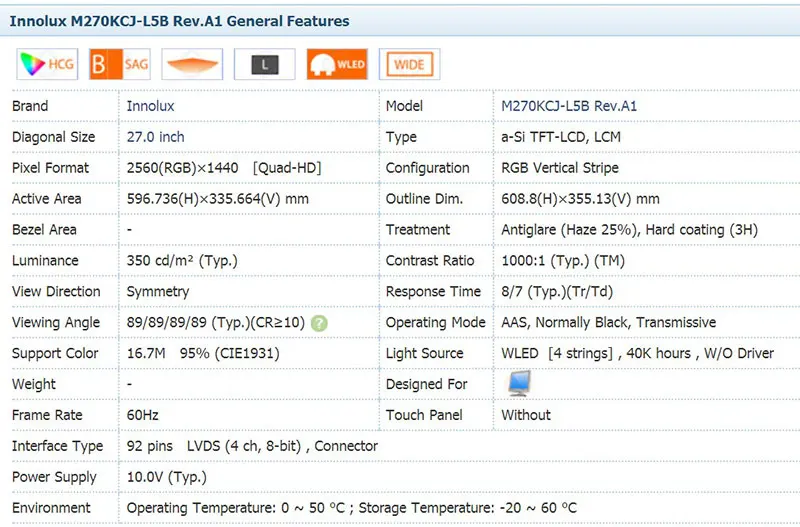Image resolution: width=800 pixels, height=527 pixels.
Task: Click the Brand row label
Action: (30, 106)
